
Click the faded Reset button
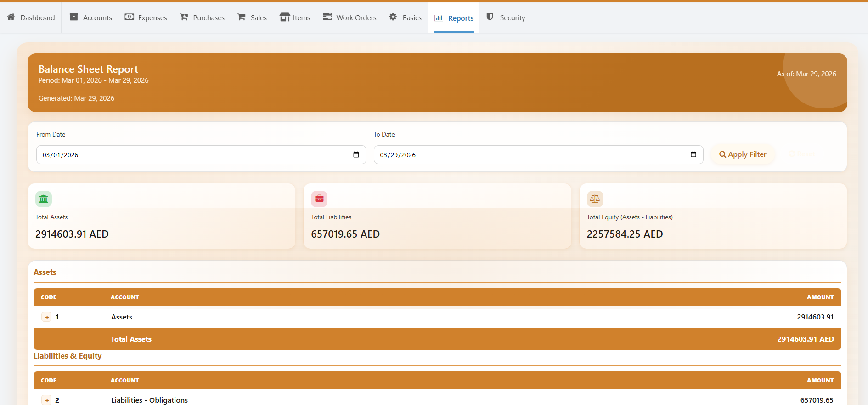click(802, 154)
